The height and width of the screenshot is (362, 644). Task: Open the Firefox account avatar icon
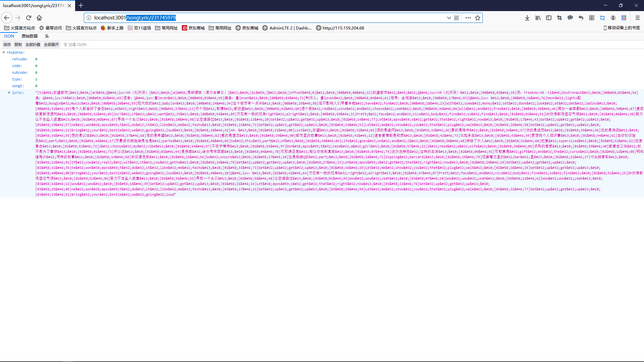click(613, 18)
